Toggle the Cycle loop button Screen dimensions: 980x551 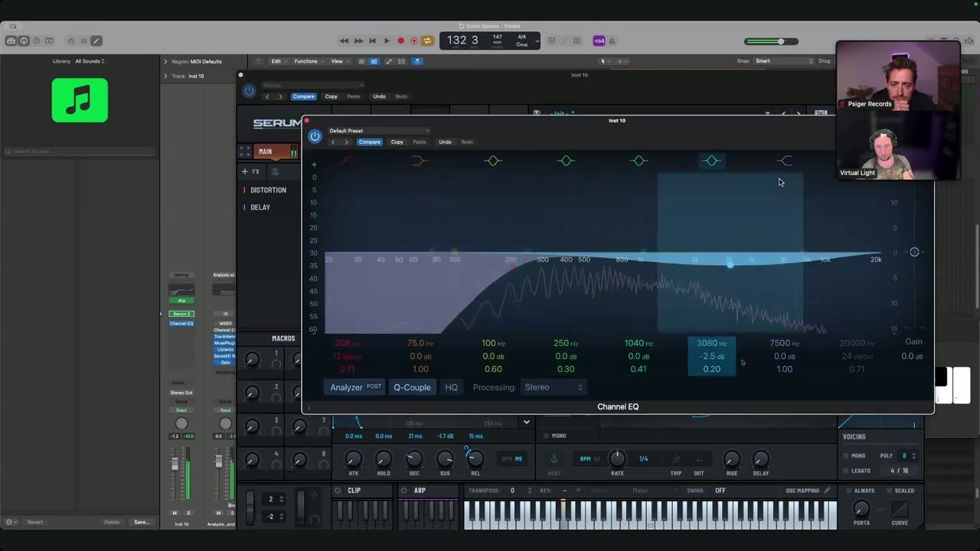pos(428,41)
